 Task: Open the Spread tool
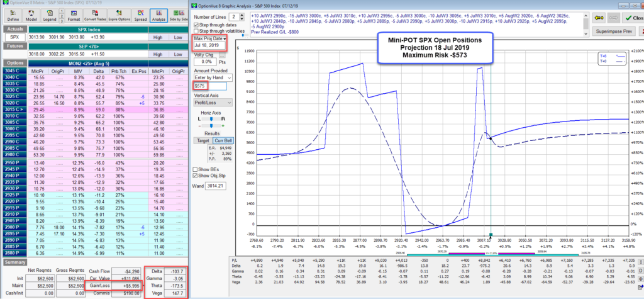click(140, 15)
